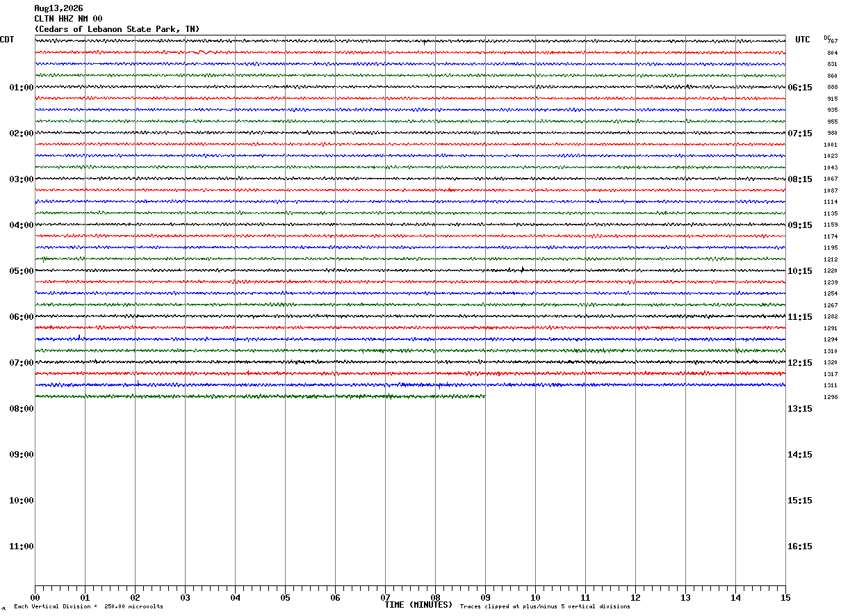The image size is (841, 616).
Task: Click the '07:00' CDT time label
Action: [22, 363]
